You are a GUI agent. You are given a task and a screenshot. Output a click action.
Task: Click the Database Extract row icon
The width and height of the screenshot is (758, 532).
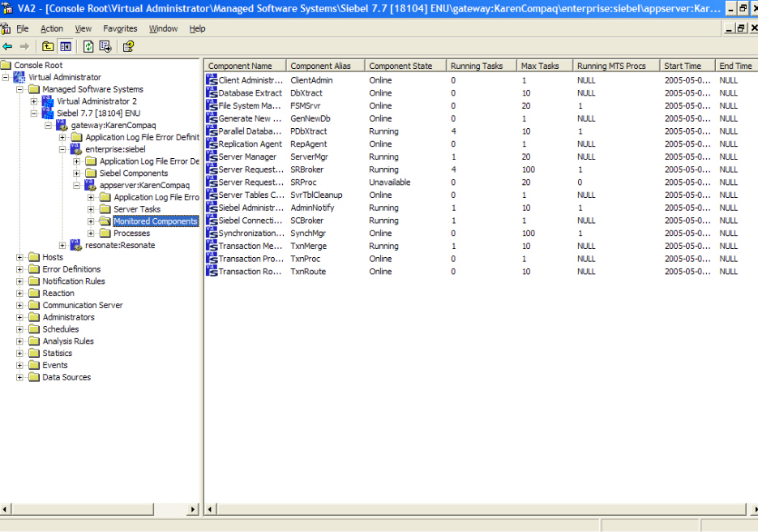point(212,93)
